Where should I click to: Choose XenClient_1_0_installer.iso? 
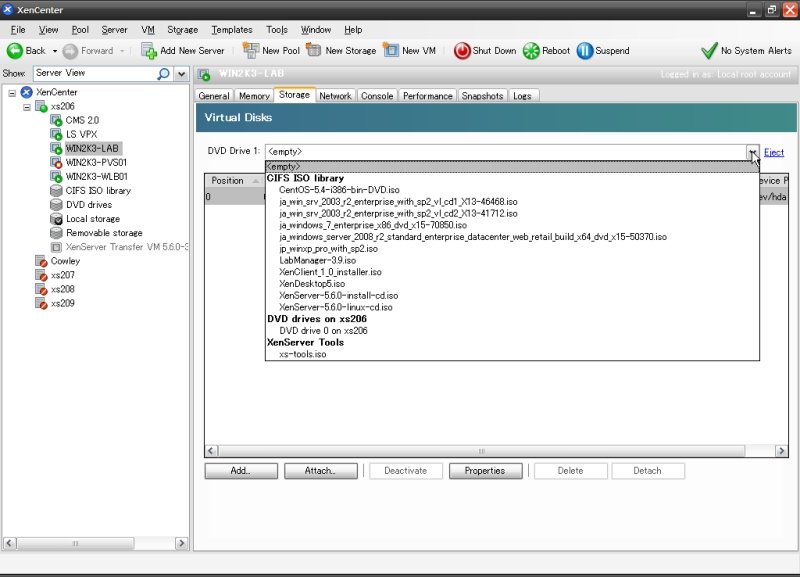pyautogui.click(x=330, y=272)
